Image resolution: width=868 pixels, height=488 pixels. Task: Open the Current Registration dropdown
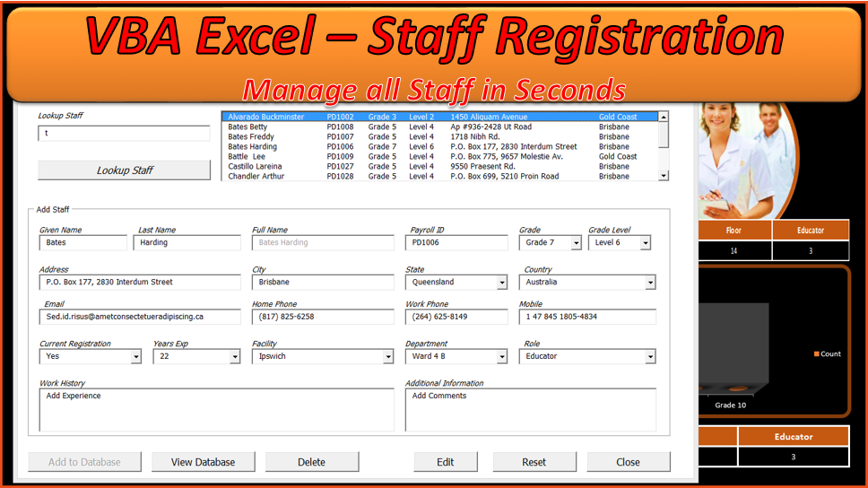coord(136,357)
